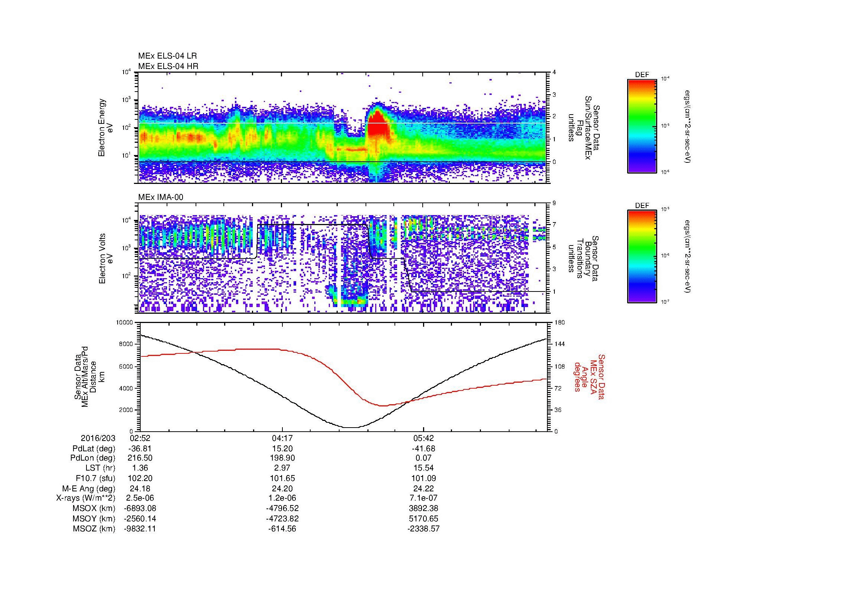Viewport: 868px width, 613px height.
Task: Click the top DEF color bar
Action: pos(642,126)
